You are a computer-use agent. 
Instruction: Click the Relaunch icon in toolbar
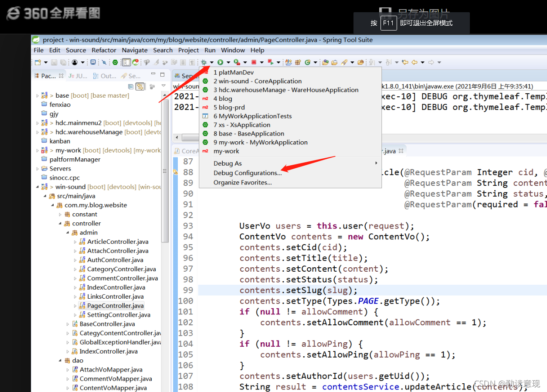click(x=271, y=62)
